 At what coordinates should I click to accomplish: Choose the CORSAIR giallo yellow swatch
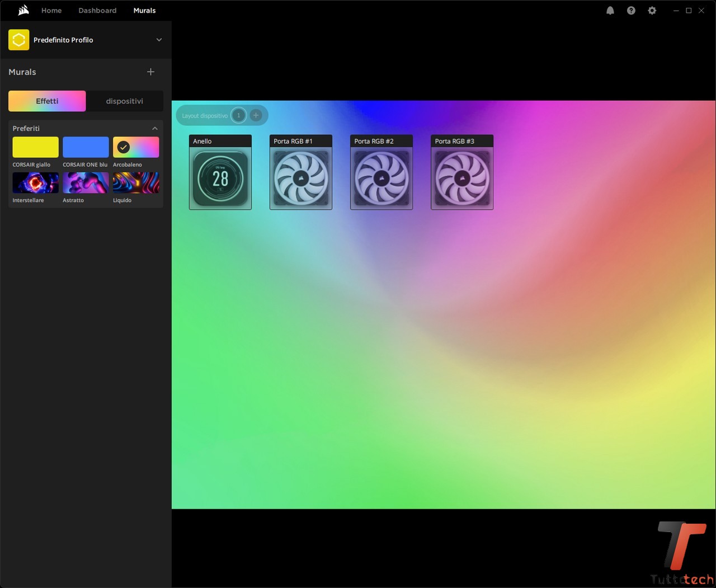click(x=35, y=147)
